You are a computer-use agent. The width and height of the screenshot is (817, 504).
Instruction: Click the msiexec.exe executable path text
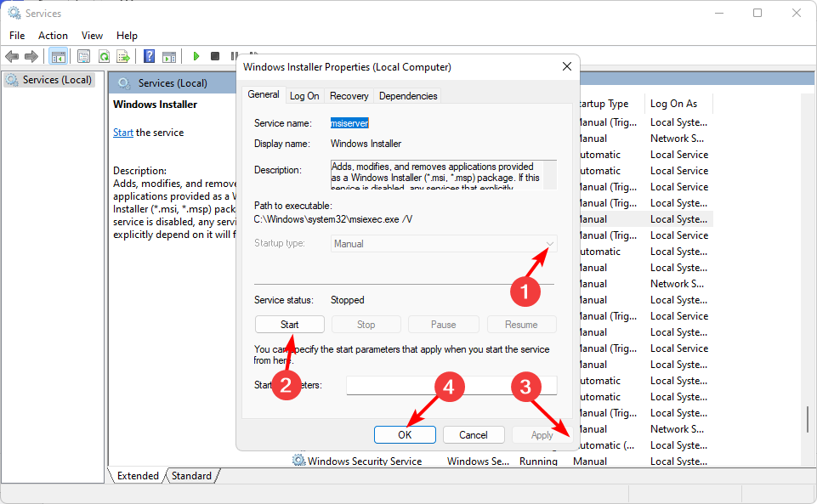pyautogui.click(x=333, y=219)
